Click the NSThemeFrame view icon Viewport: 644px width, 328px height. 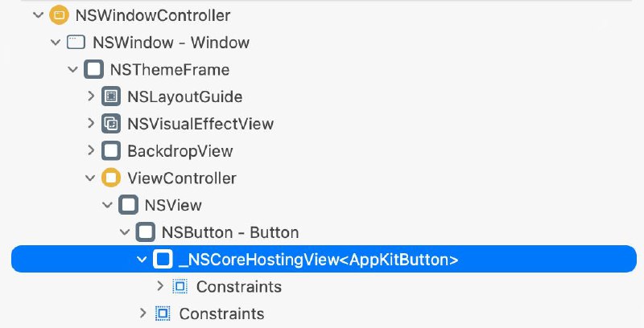[93, 70]
